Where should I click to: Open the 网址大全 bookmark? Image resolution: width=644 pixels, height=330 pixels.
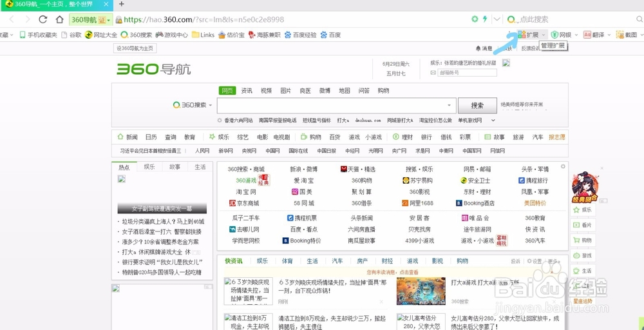(101, 35)
